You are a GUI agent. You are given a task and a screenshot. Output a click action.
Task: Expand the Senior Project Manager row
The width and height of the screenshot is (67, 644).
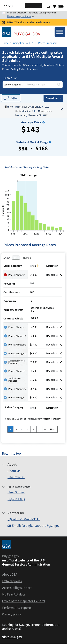pos(5,380)
